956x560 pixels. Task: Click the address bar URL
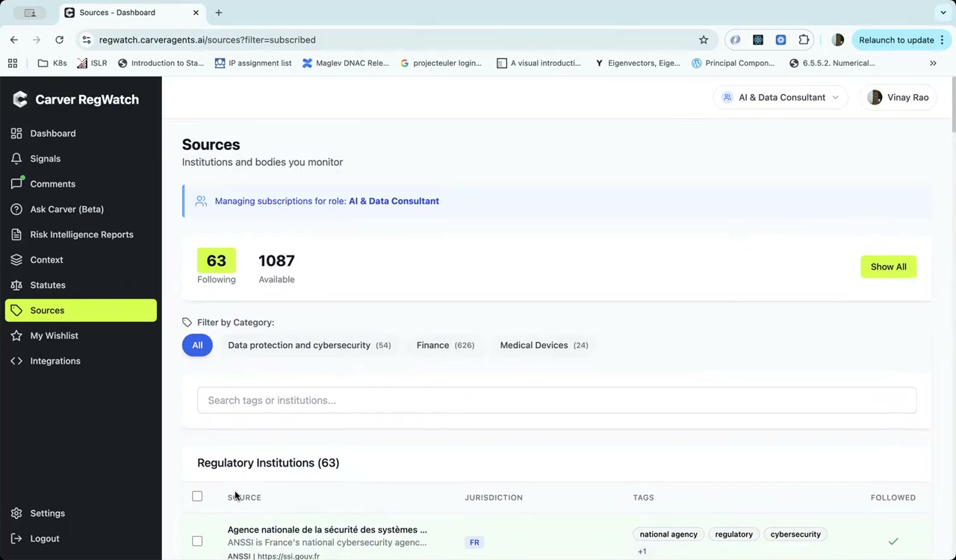(x=207, y=40)
